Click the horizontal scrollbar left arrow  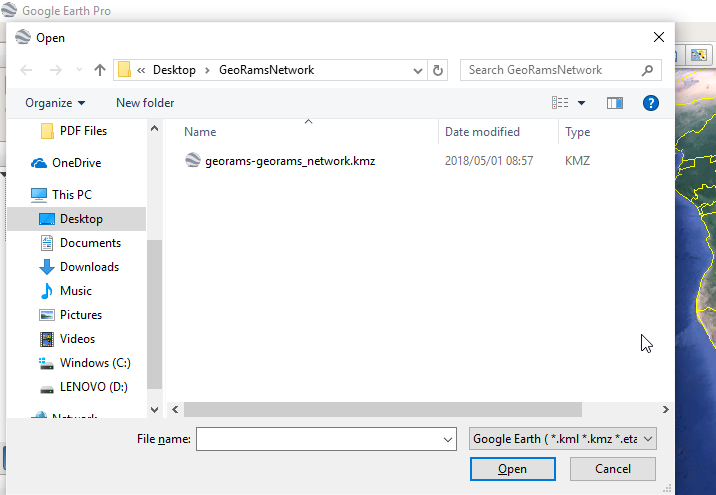(175, 410)
